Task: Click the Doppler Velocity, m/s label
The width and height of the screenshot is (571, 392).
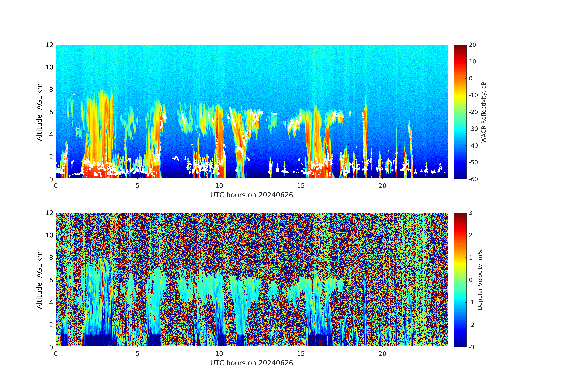Action: 480,280
